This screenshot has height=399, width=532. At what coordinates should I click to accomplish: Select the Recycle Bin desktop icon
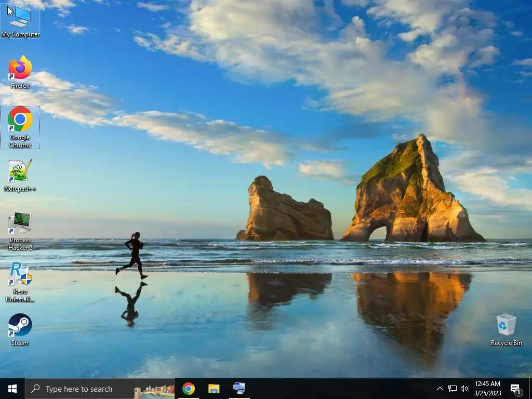[506, 330]
